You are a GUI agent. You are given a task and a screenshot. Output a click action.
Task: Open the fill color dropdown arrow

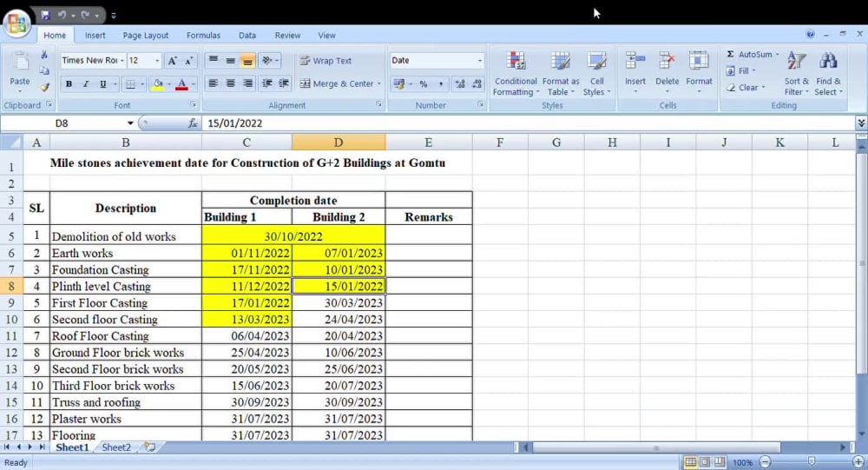coord(168,84)
